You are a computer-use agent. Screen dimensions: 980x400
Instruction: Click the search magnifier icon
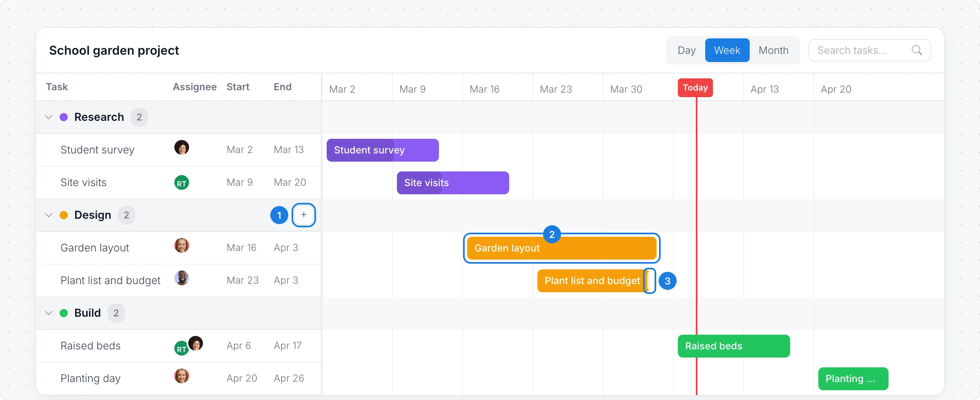tap(917, 50)
